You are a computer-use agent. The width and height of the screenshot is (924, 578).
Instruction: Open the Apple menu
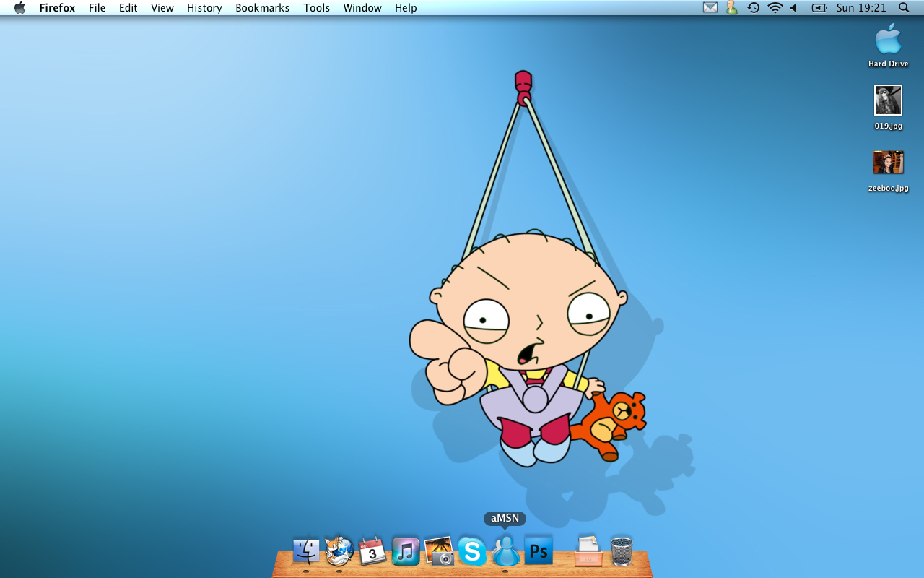click(x=19, y=8)
